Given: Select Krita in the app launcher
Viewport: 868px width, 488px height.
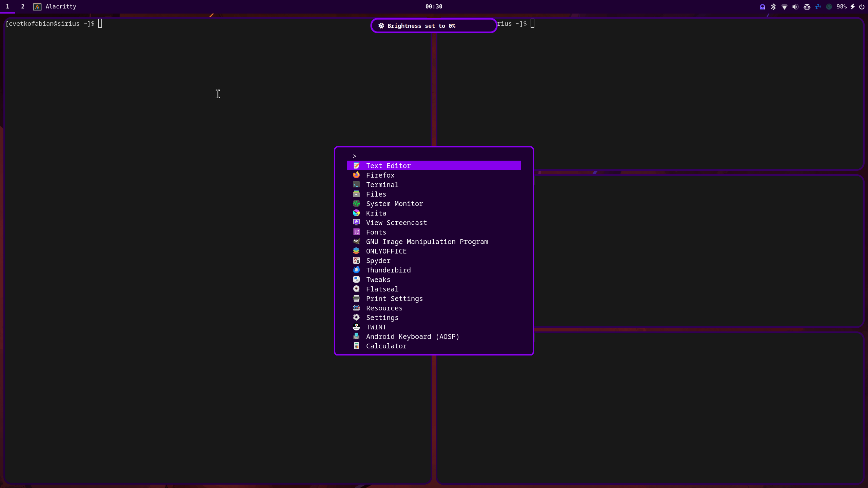Looking at the screenshot, I should pyautogui.click(x=376, y=213).
